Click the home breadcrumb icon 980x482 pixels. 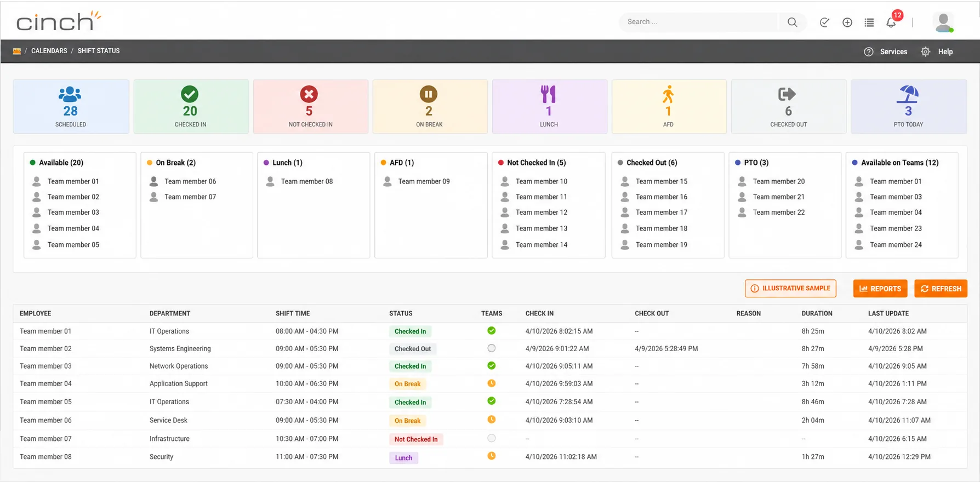(17, 51)
